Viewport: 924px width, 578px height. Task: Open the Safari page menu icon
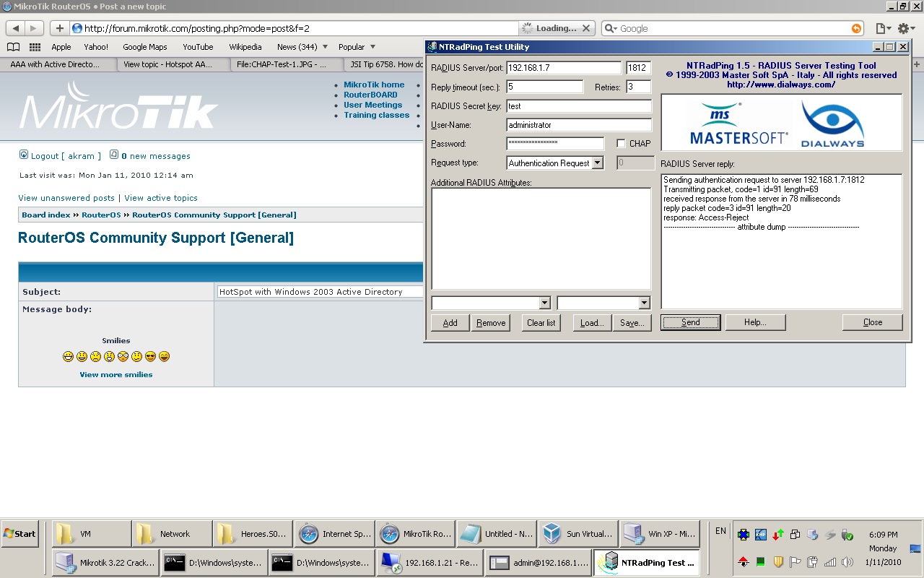click(x=883, y=28)
